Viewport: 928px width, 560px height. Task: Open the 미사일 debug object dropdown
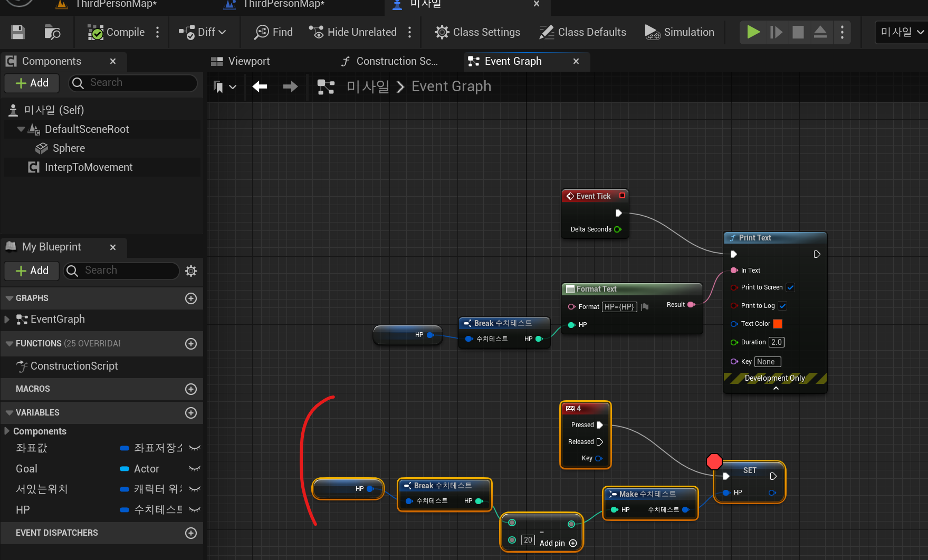tap(902, 32)
